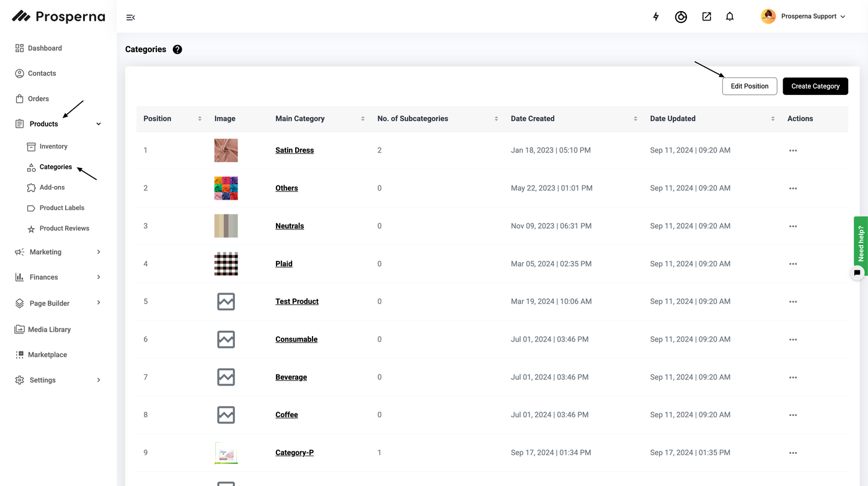Click the lightning bolt quick actions icon
The height and width of the screenshot is (486, 868).
pyautogui.click(x=656, y=17)
